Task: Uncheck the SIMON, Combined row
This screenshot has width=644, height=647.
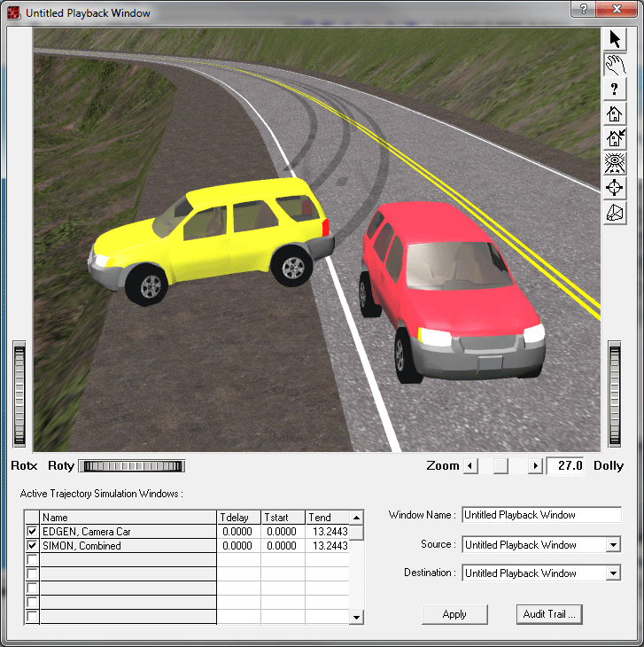Action: pos(32,546)
